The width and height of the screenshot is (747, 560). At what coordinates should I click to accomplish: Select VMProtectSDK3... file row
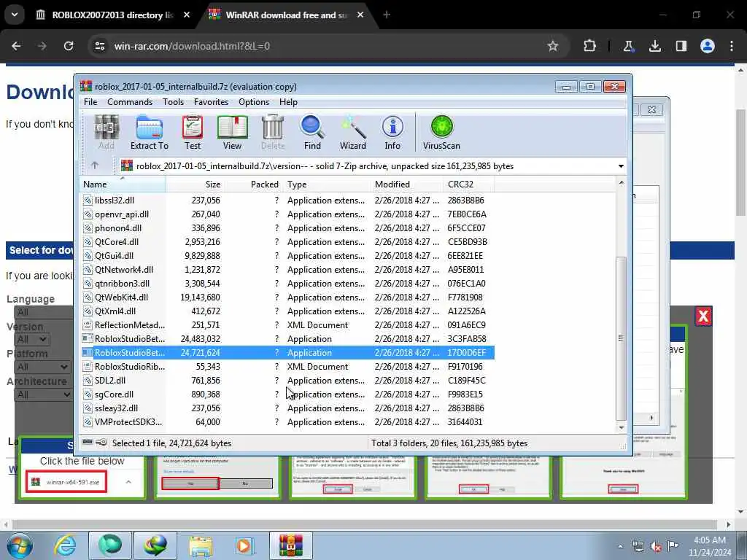pyautogui.click(x=287, y=422)
